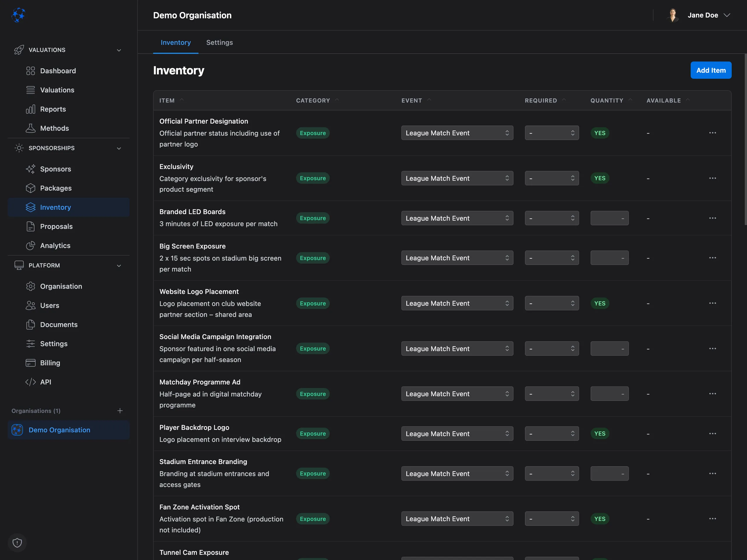Add a new organisation with plus icon
Image resolution: width=747 pixels, height=560 pixels.
(x=120, y=411)
